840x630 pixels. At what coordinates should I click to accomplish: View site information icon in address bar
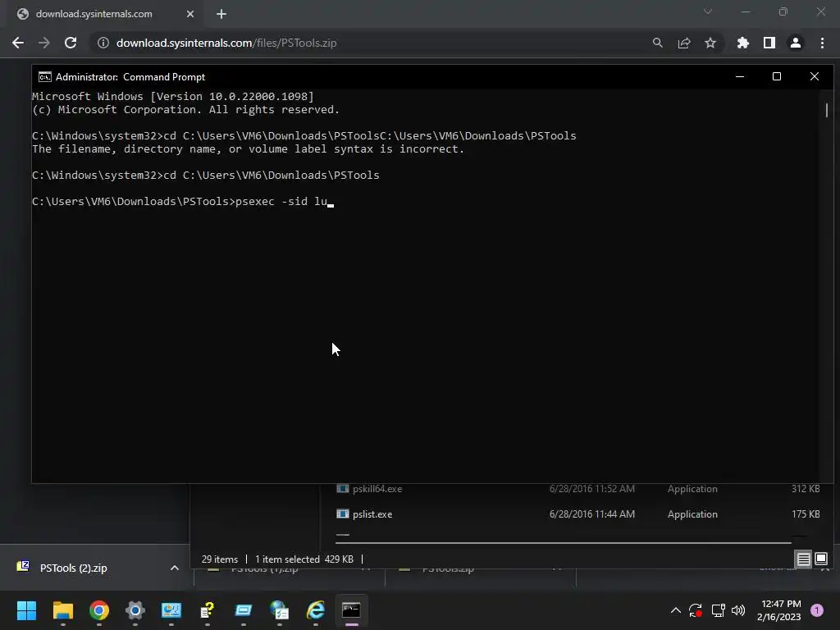[103, 43]
